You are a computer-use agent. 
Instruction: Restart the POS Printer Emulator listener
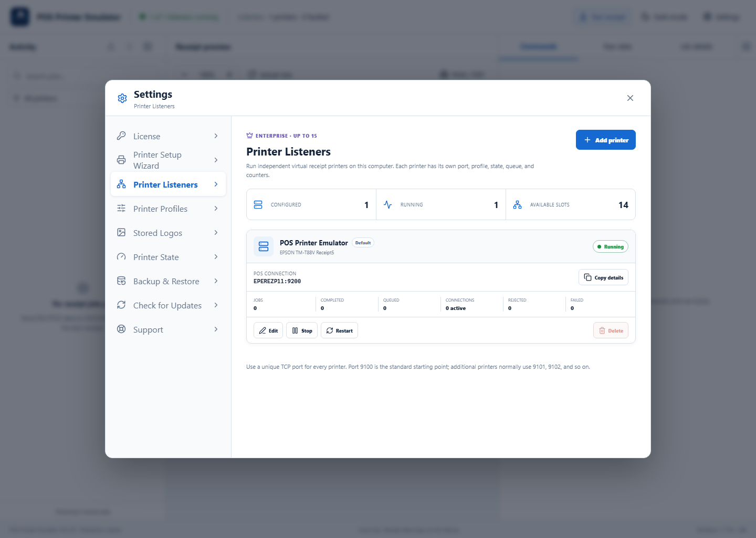coord(339,330)
